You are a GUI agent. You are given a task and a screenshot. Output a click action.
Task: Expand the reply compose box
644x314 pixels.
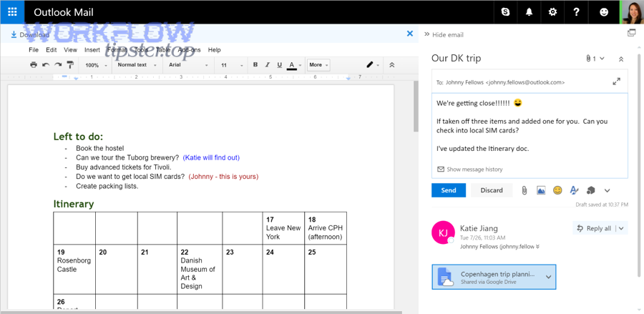[x=617, y=82]
